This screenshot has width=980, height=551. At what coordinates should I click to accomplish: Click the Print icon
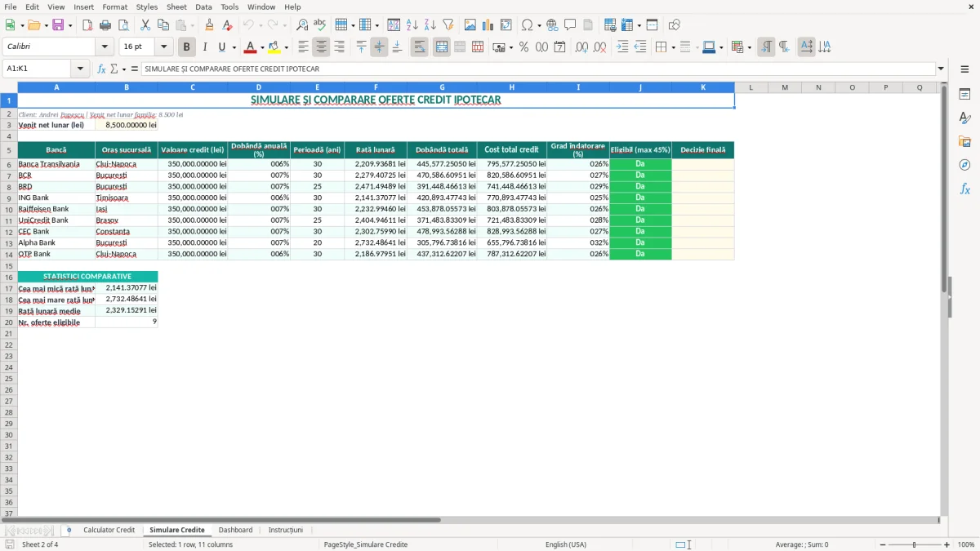[x=105, y=25]
